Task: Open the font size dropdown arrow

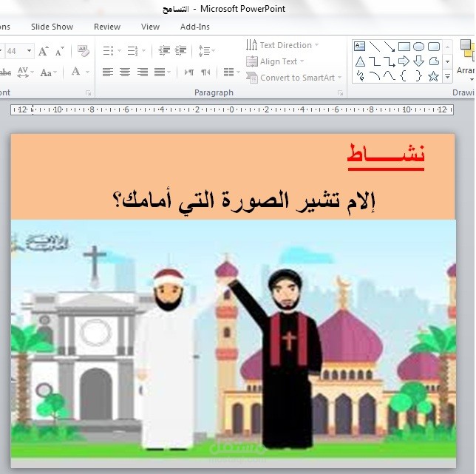Action: [x=29, y=51]
